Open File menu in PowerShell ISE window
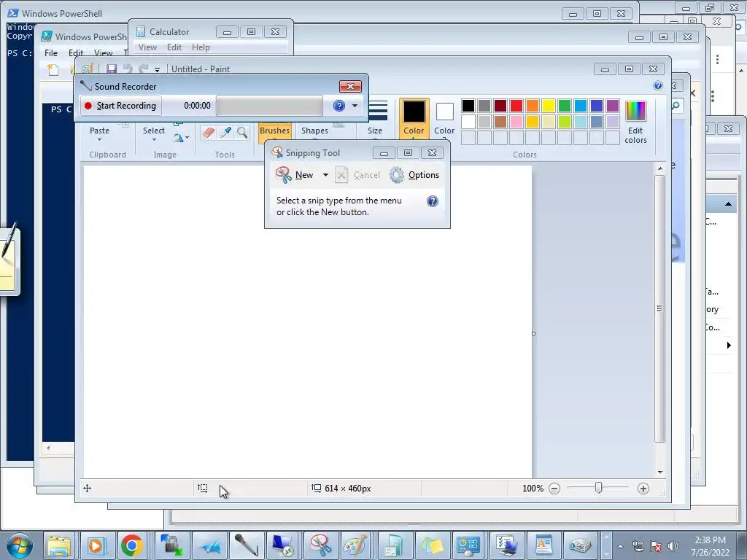This screenshot has width=747, height=560. [51, 52]
